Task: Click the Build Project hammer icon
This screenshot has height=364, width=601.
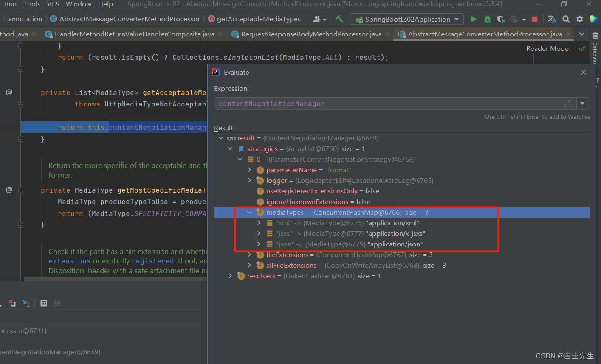Action: pos(339,19)
